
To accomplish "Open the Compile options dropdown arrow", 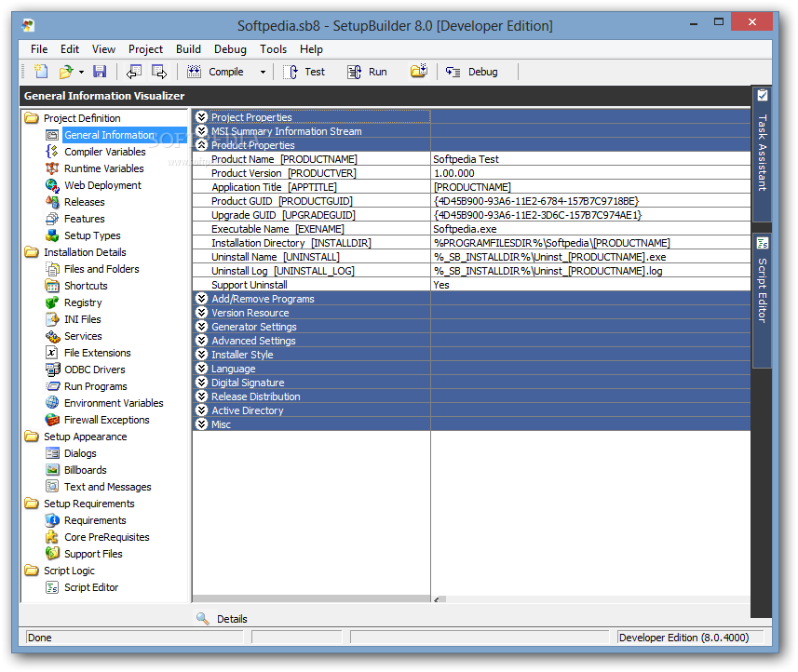I will point(263,73).
